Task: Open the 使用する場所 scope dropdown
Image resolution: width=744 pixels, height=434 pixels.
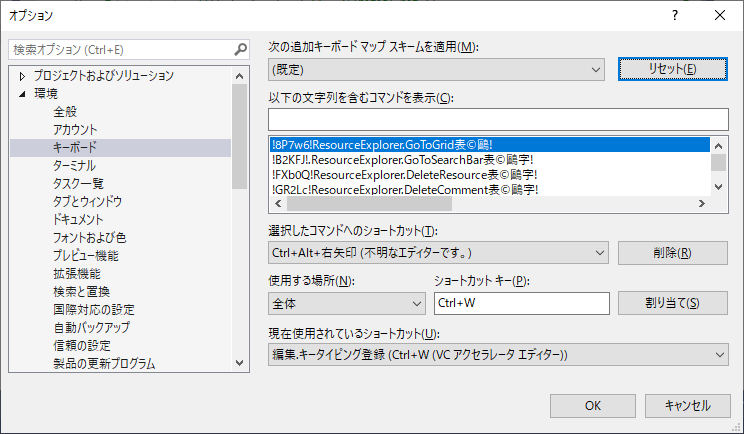Action: 347,303
